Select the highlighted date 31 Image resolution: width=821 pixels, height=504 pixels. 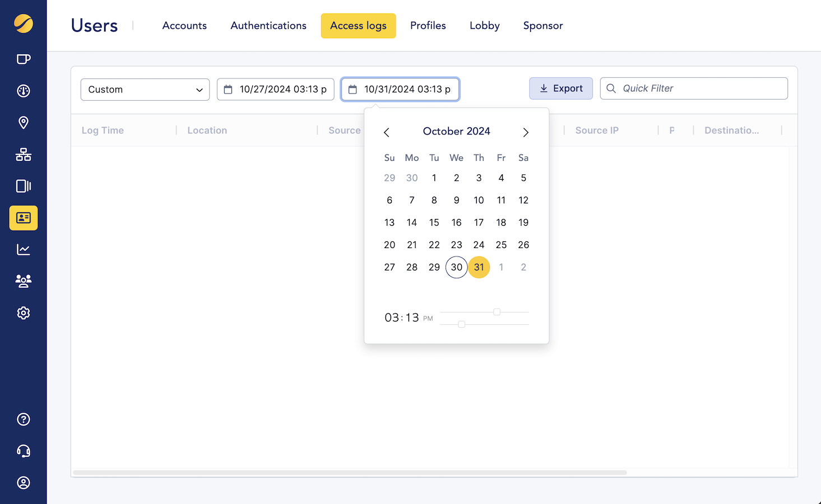(x=479, y=267)
